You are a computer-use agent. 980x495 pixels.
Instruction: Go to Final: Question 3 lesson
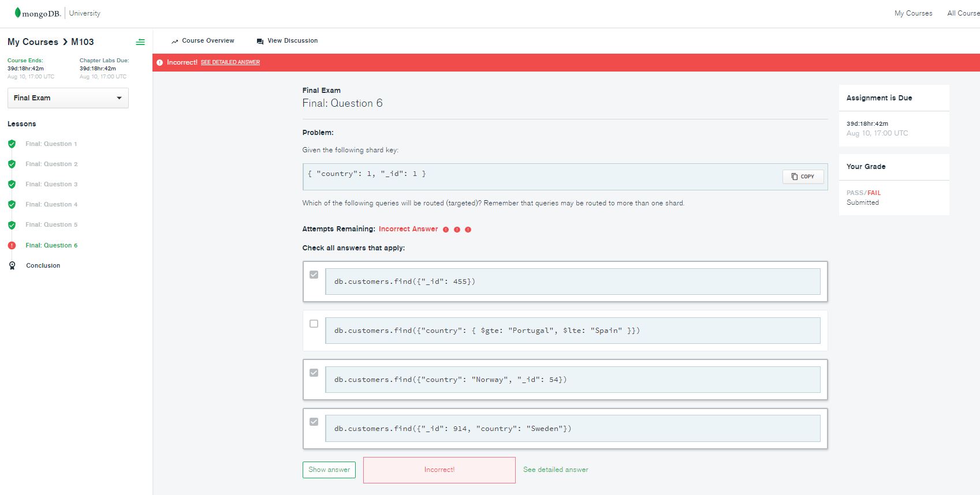[x=51, y=184]
